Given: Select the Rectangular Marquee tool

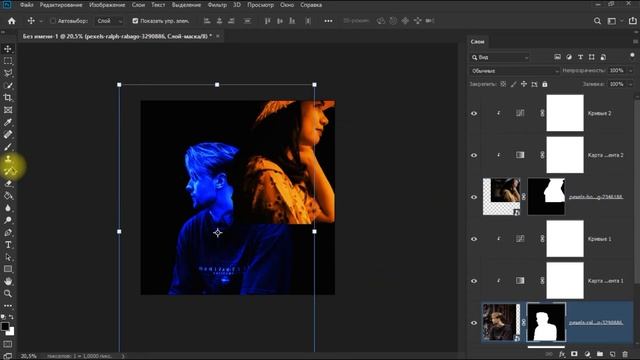Looking at the screenshot, I should coord(8,61).
